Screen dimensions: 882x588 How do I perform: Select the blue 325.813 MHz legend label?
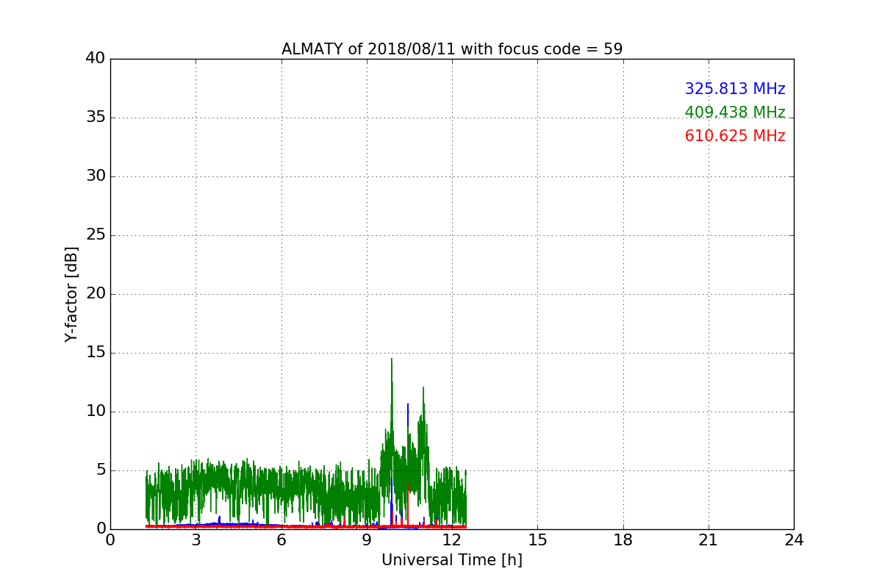735,89
